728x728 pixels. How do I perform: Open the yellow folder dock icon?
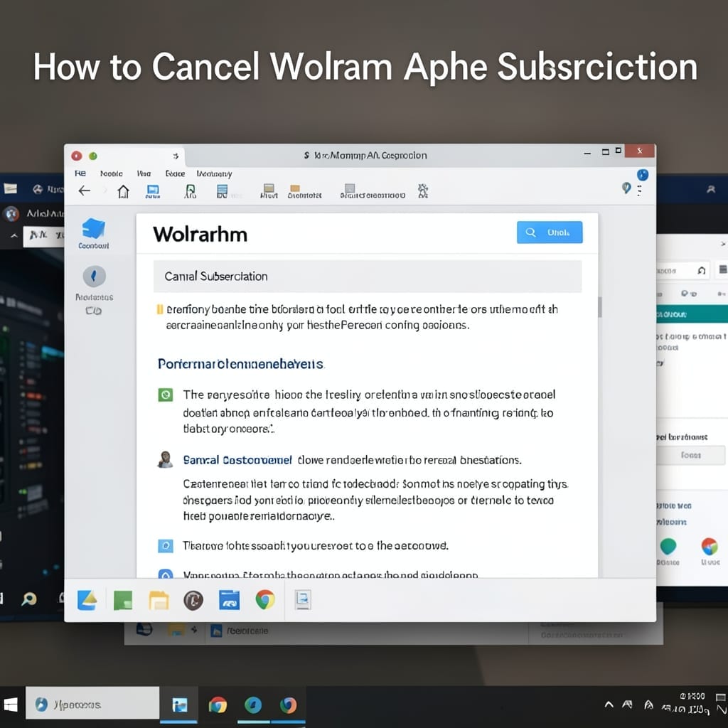coord(159,600)
